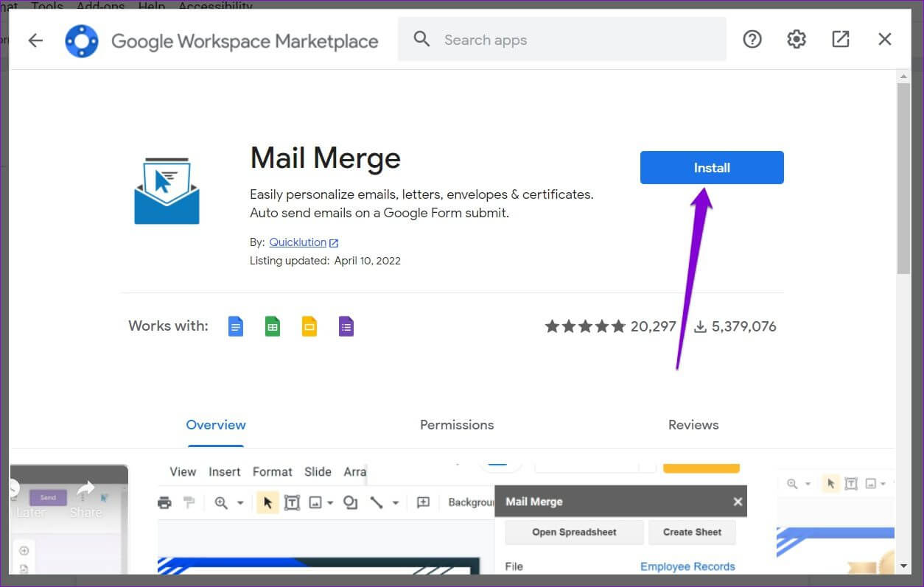The image size is (924, 587).
Task: Click the Google Docs compatibility icon
Action: point(236,326)
